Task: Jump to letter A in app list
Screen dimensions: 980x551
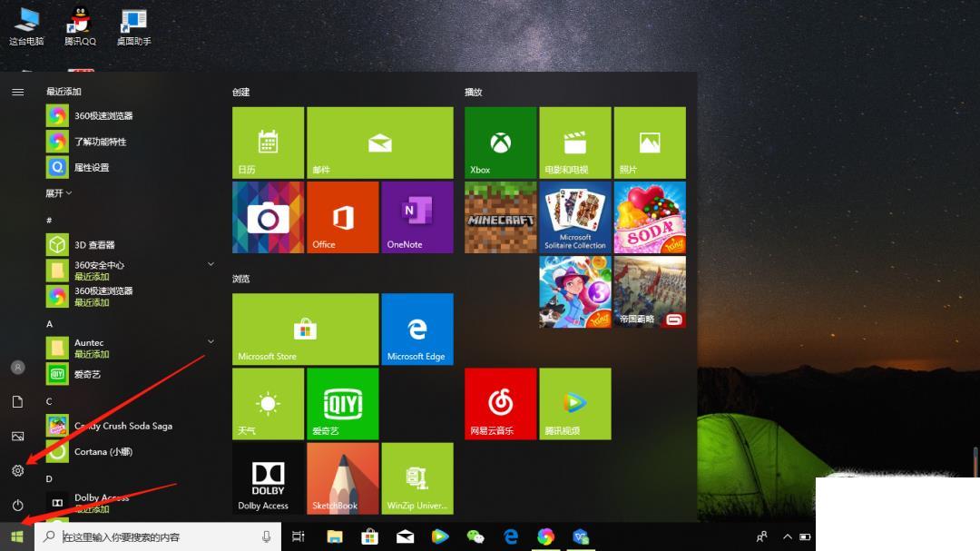Action: point(49,324)
